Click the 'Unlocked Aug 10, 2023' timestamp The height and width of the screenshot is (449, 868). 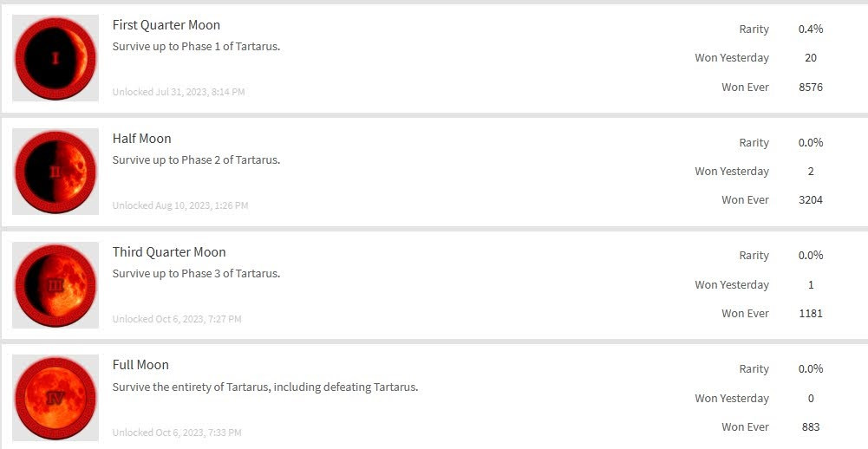[180, 205]
